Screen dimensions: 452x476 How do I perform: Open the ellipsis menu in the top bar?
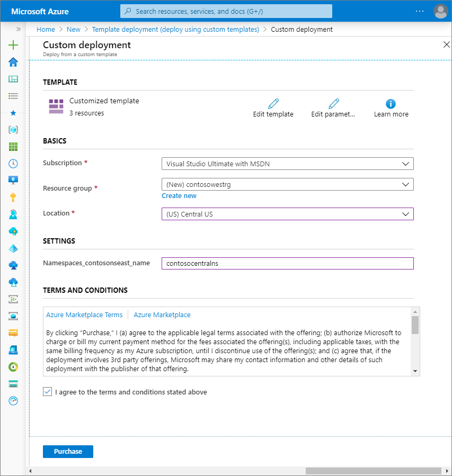tap(420, 11)
